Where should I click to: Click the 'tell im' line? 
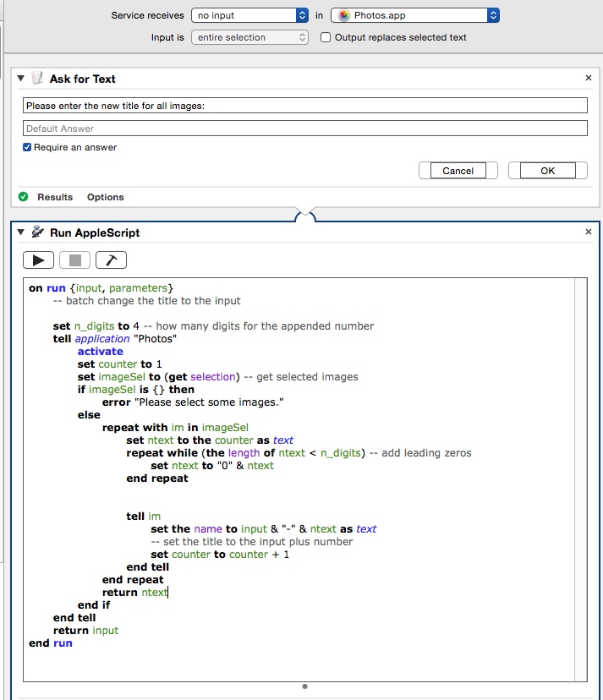point(144,517)
